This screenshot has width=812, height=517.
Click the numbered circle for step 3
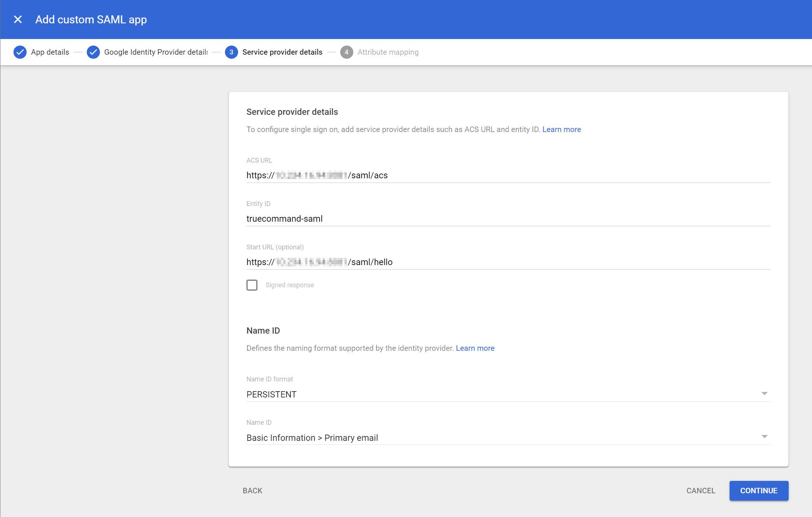tap(232, 52)
